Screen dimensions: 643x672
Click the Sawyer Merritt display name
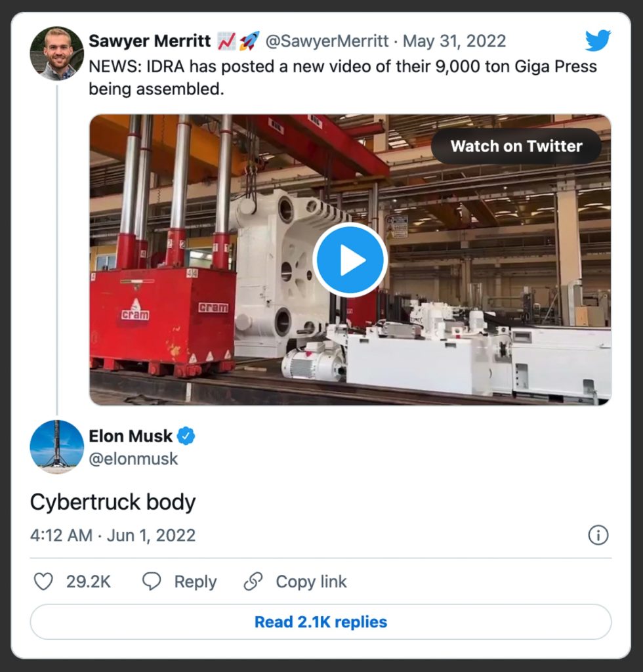tap(150, 41)
